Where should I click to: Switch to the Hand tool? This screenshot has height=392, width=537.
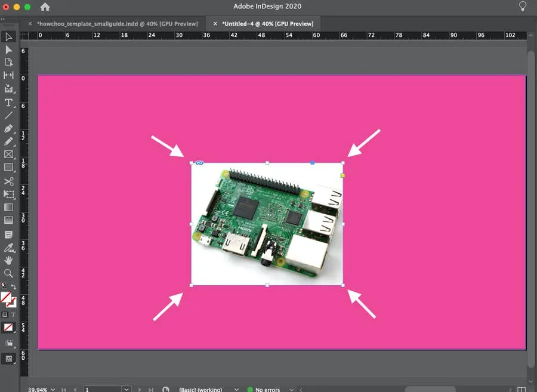[x=8, y=261]
